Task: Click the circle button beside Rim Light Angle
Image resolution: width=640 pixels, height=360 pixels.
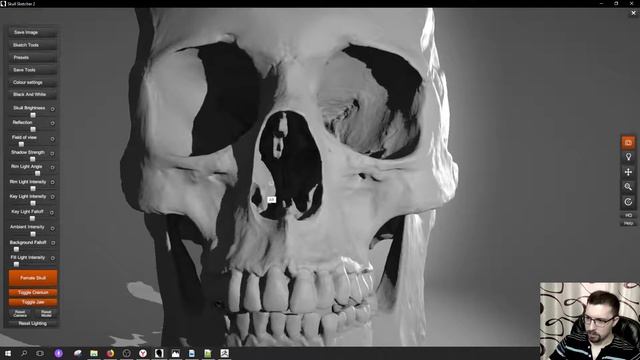Action: tap(52, 167)
